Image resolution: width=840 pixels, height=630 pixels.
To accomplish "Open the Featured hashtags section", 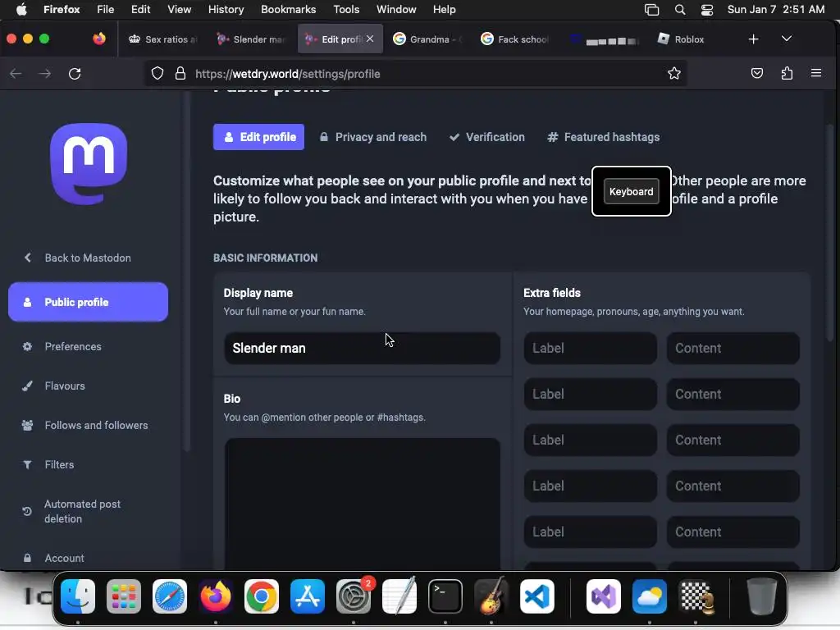I will tap(603, 137).
